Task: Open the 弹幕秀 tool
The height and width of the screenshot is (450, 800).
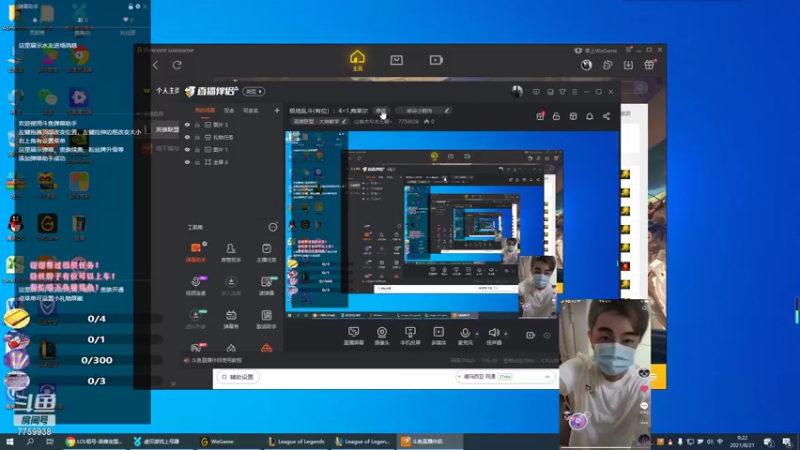Action: [x=231, y=319]
